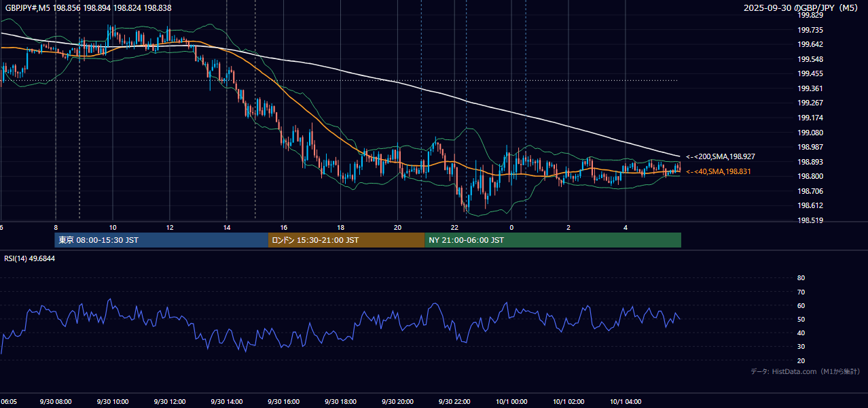Click hour tick 14 under the price chart
Image resolution: width=868 pixels, height=408 pixels.
tap(227, 228)
